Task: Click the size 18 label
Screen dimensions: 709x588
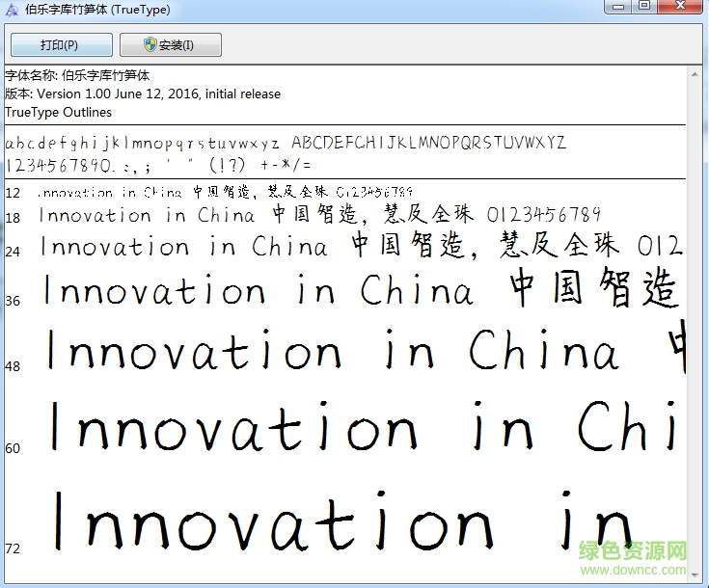Action: (x=13, y=218)
